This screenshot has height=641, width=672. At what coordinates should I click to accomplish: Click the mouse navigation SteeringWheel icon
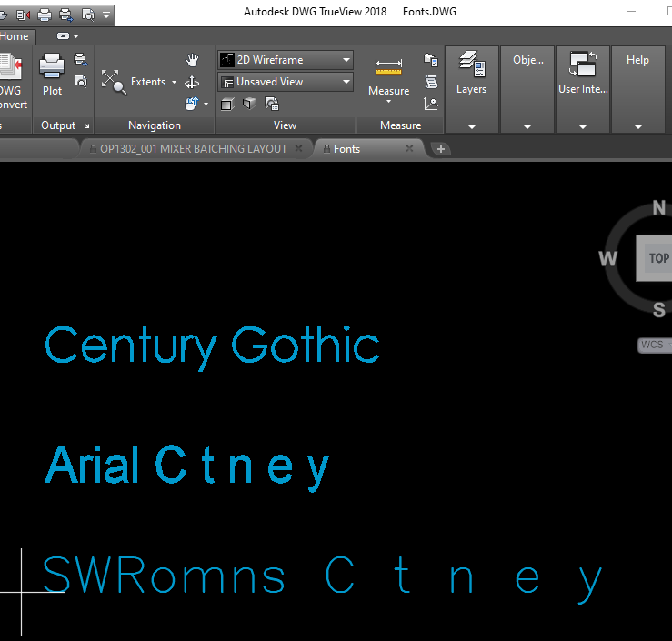[192, 104]
